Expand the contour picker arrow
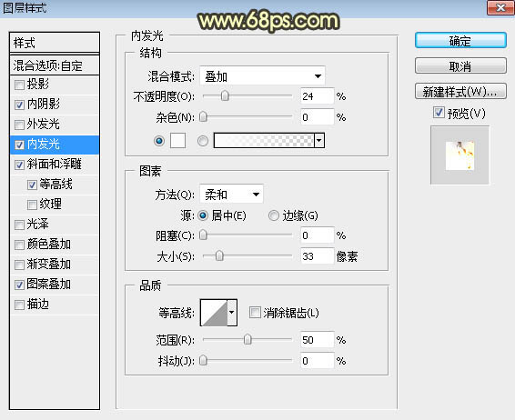Image resolution: width=515 pixels, height=420 pixels. [232, 313]
